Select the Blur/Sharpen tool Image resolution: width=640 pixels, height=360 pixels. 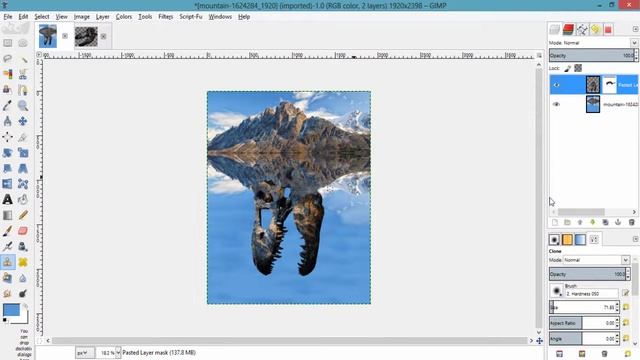pyautogui.click(x=23, y=278)
